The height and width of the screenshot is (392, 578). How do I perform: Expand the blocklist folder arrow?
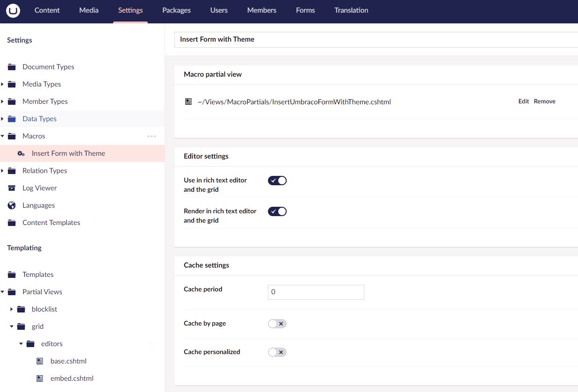point(12,309)
